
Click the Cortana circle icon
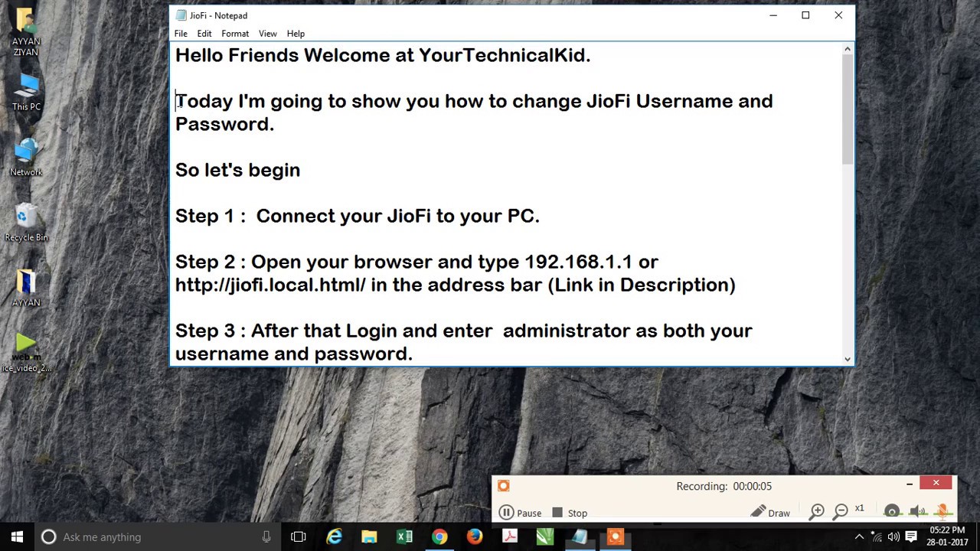tap(48, 537)
